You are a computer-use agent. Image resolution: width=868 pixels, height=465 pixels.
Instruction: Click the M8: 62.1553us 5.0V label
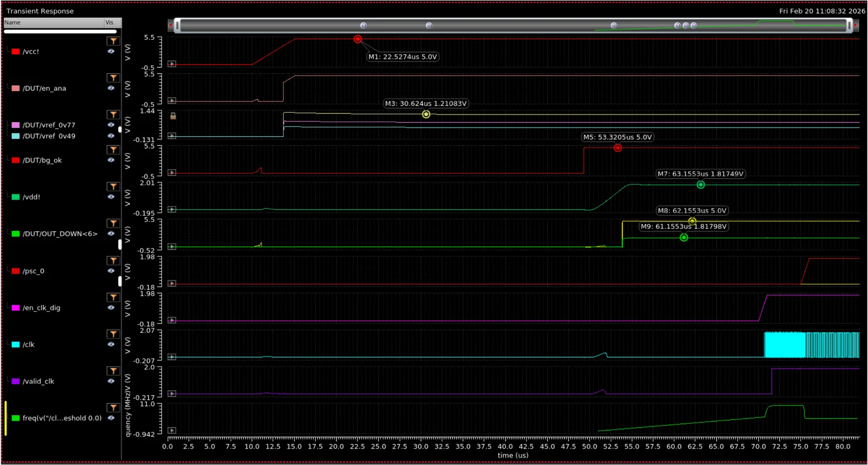click(692, 211)
